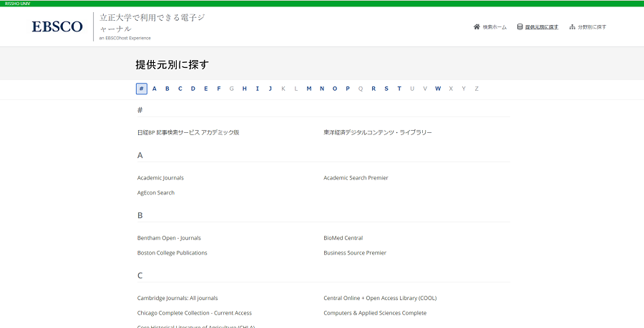Open the Academic Journals provider

[x=160, y=178]
